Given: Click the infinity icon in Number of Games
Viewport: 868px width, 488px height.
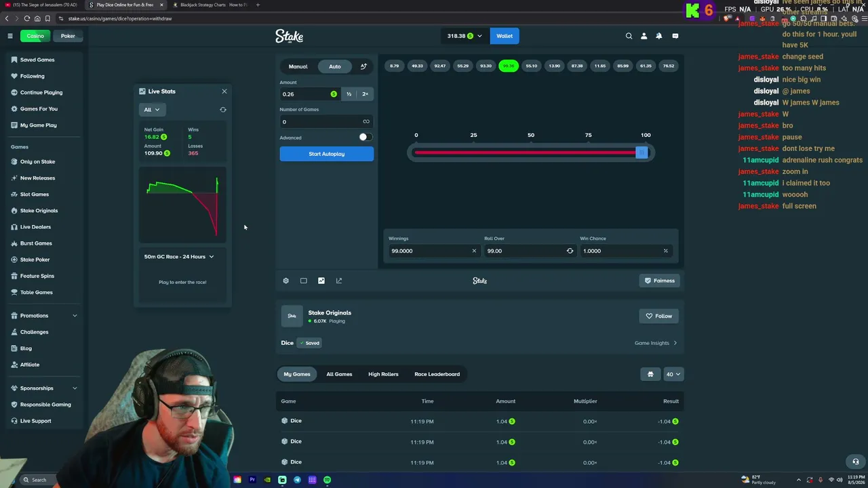Looking at the screenshot, I should coord(366,122).
